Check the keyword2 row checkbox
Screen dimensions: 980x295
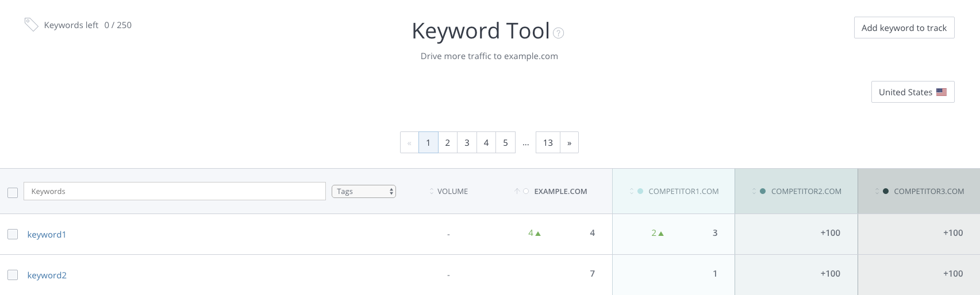(x=13, y=275)
